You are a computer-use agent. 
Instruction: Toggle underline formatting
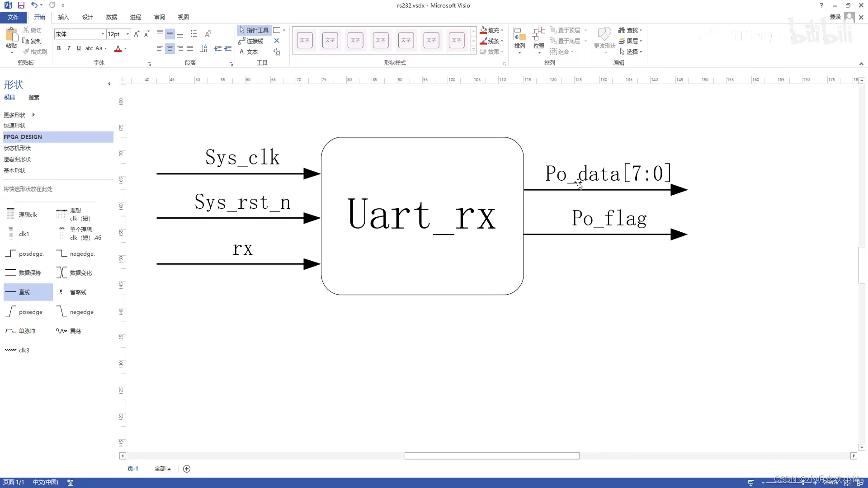point(79,48)
